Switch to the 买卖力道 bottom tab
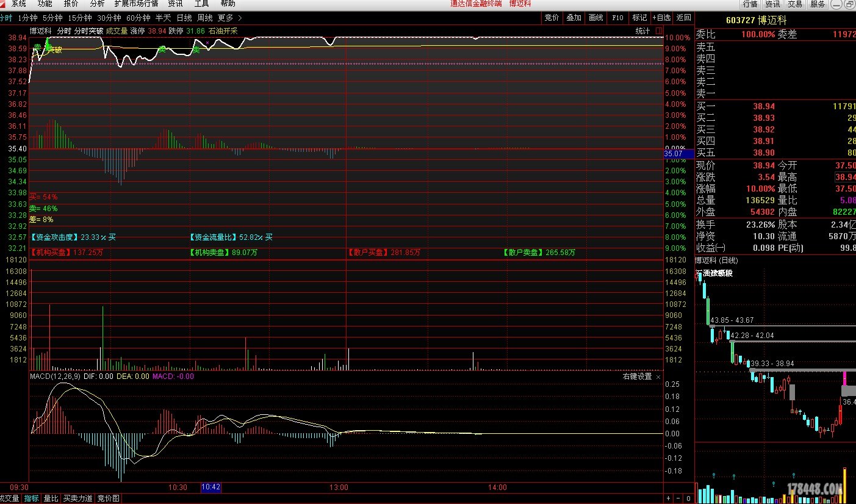Screen dimensions: 856x504 (x=78, y=499)
